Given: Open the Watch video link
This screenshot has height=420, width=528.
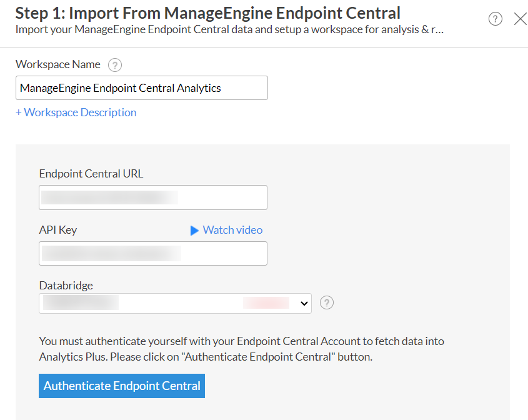Looking at the screenshot, I should 232,230.
